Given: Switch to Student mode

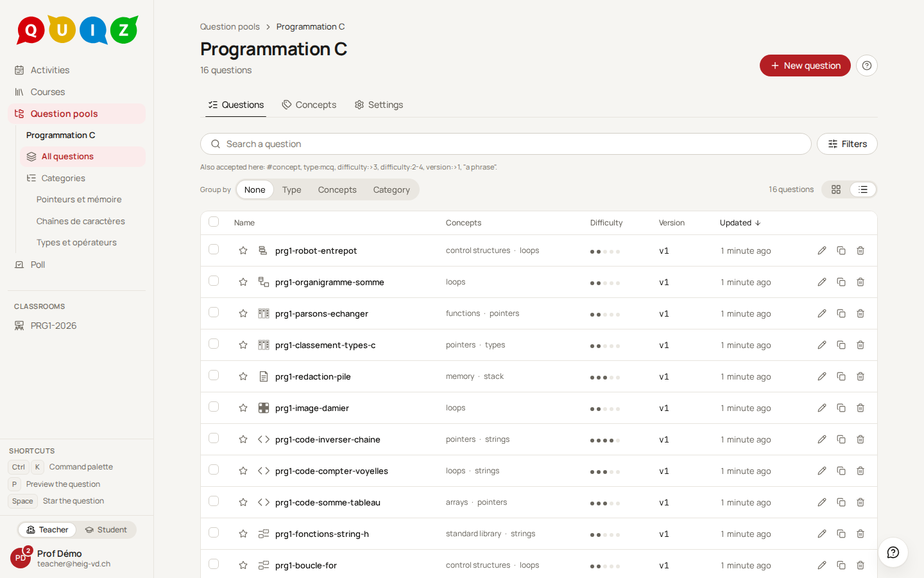Looking at the screenshot, I should [106, 530].
